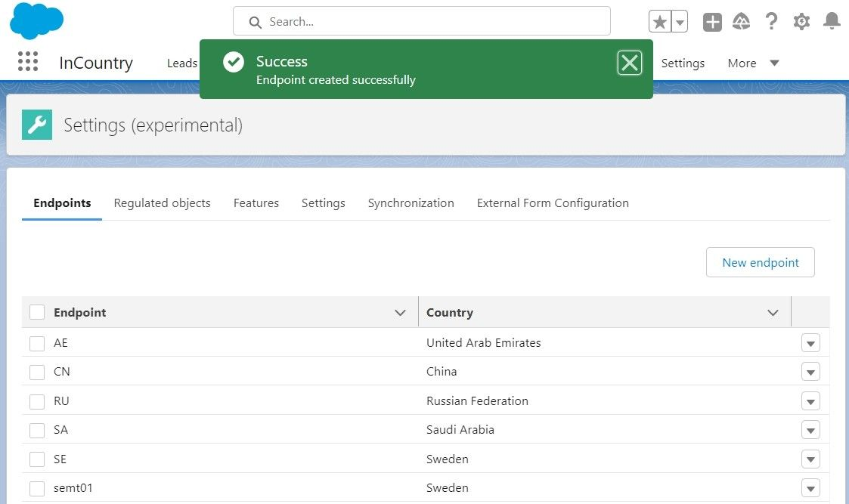The width and height of the screenshot is (849, 504).
Task: Switch to the Regulated objects tab
Action: click(x=162, y=203)
